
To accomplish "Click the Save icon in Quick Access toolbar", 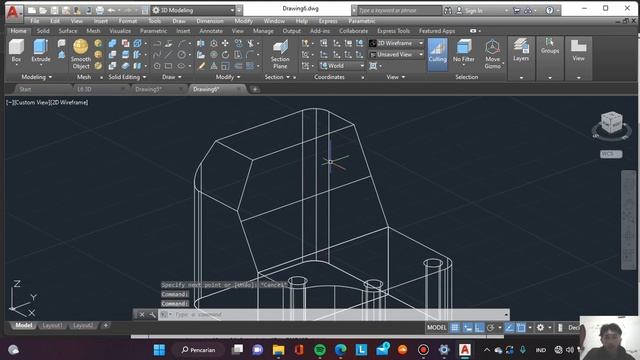I will pyautogui.click(x=54, y=10).
